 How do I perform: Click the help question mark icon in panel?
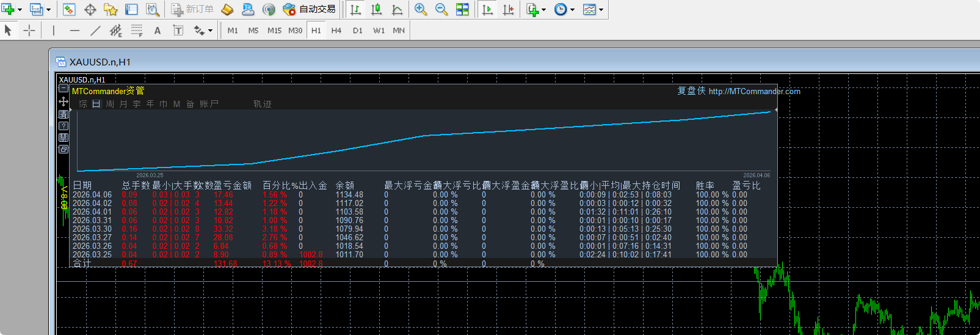click(64, 126)
